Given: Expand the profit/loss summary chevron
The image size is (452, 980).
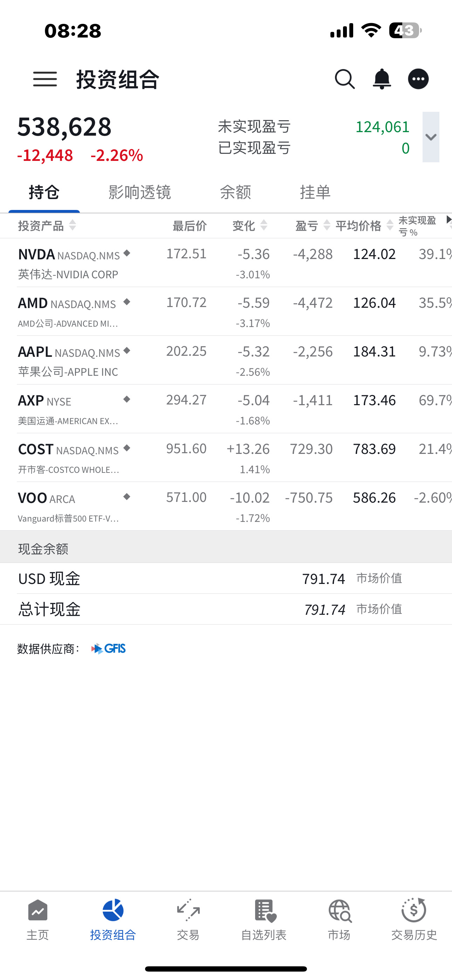Looking at the screenshot, I should (431, 137).
